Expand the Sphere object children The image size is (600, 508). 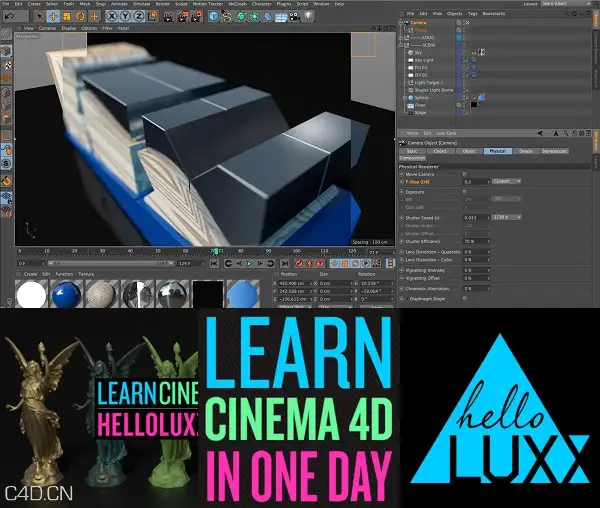(405, 98)
